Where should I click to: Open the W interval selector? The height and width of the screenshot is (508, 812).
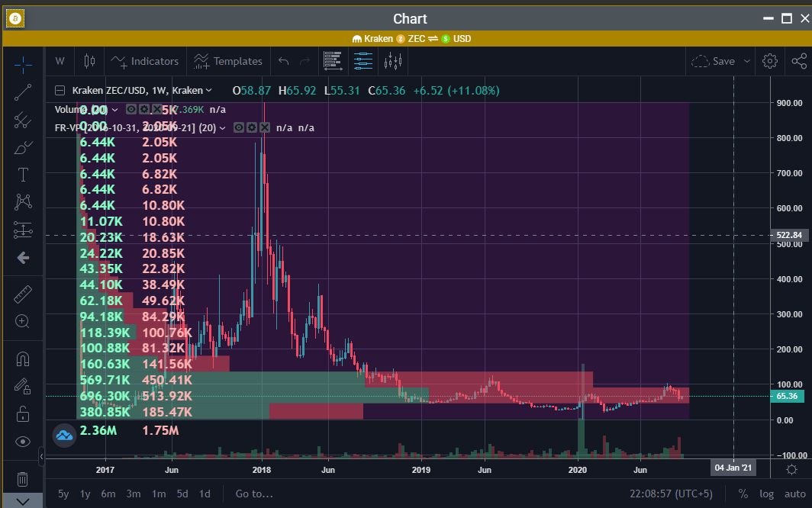point(60,61)
